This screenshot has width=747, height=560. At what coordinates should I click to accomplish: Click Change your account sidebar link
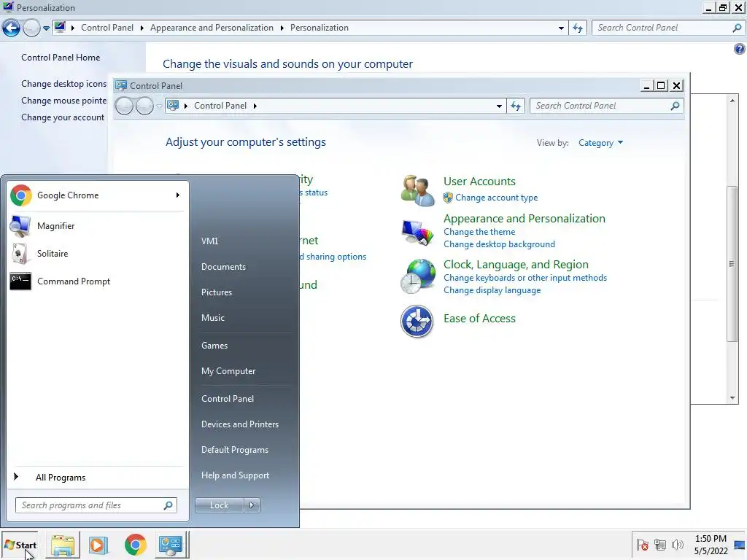[x=63, y=117]
